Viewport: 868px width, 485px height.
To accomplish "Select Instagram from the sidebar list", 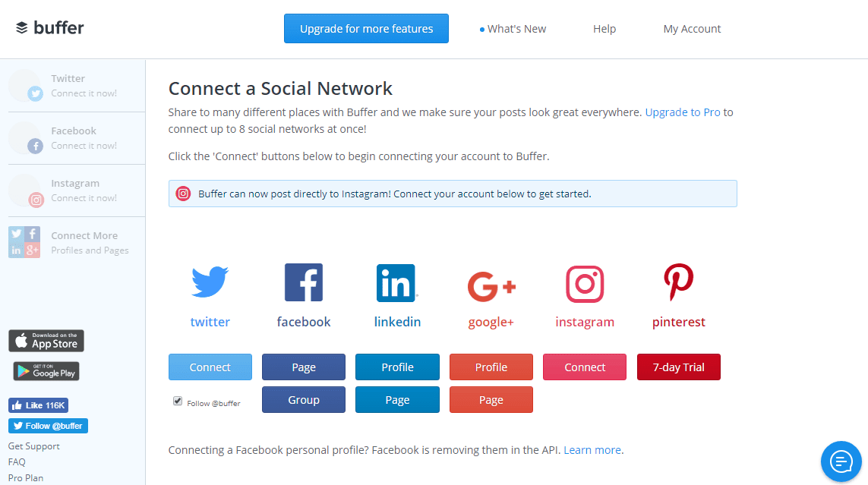I will pos(72,190).
